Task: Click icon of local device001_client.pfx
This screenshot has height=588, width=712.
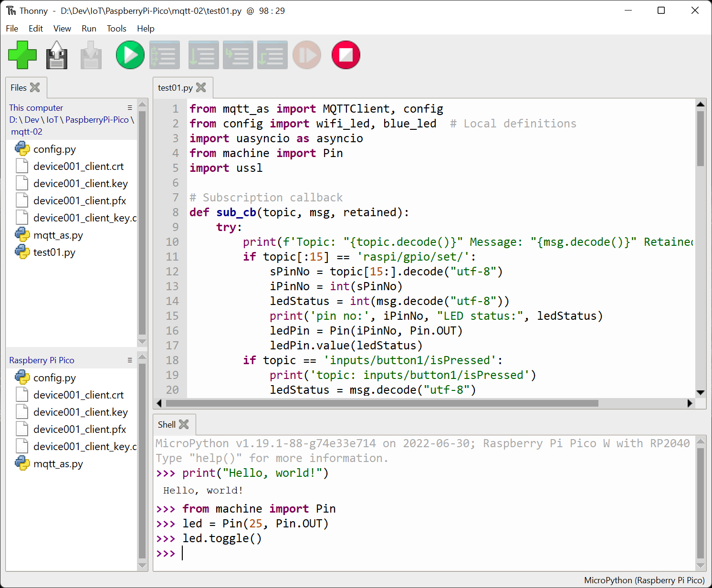Action: click(22, 200)
